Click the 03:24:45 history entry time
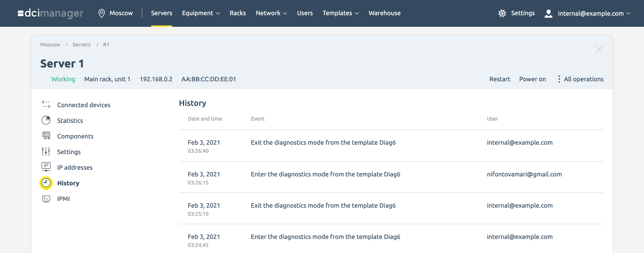Viewport: 644px width, 253px height. click(x=198, y=245)
